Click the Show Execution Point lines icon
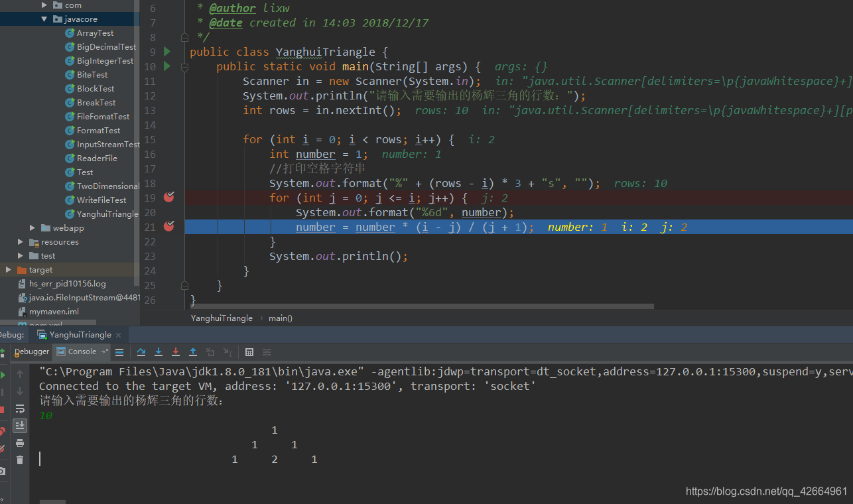Viewport: 853px width, 504px height. pyautogui.click(x=119, y=352)
